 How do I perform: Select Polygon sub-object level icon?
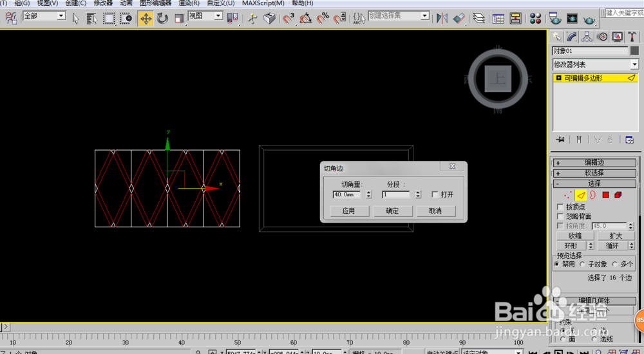[605, 195]
